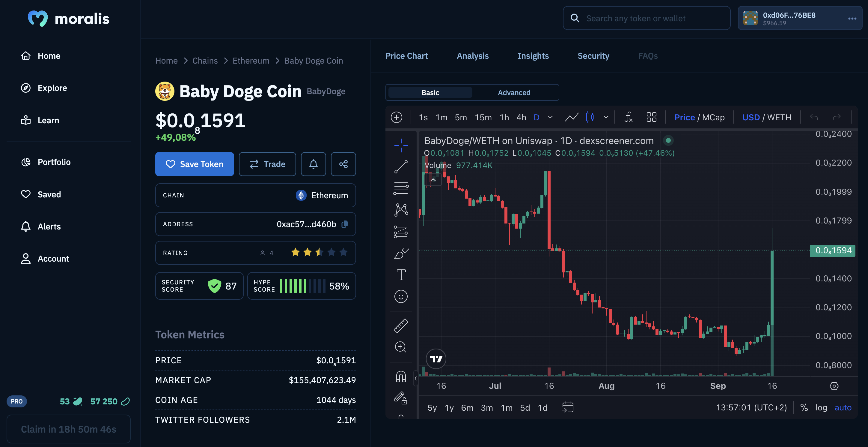
Task: Open the Fibonacci retracement tool
Action: point(401,188)
